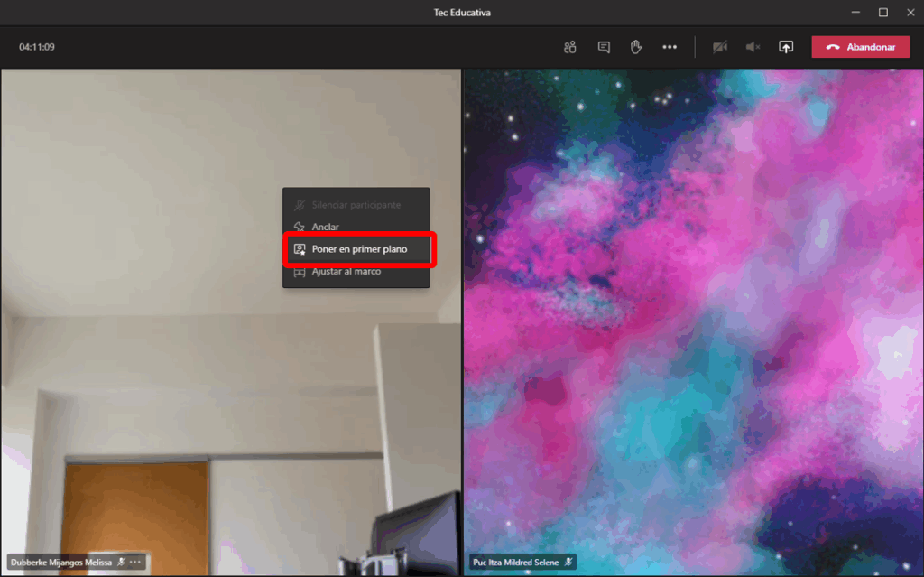Select "Ajustar al marco" menu entry
Image resolution: width=924 pixels, height=577 pixels.
(346, 272)
